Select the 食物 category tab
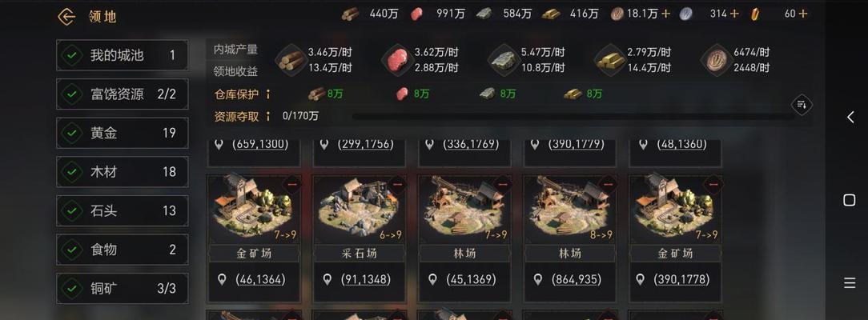This screenshot has width=868, height=320. point(122,250)
